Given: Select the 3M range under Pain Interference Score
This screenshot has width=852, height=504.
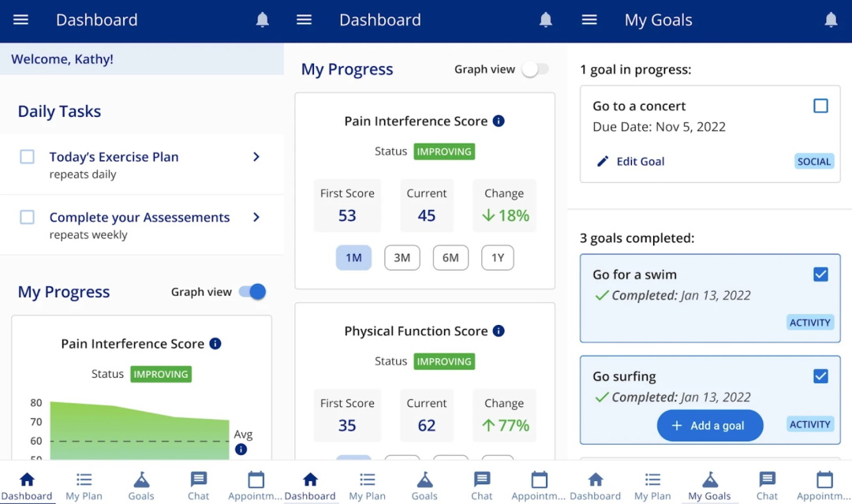Looking at the screenshot, I should 402,258.
